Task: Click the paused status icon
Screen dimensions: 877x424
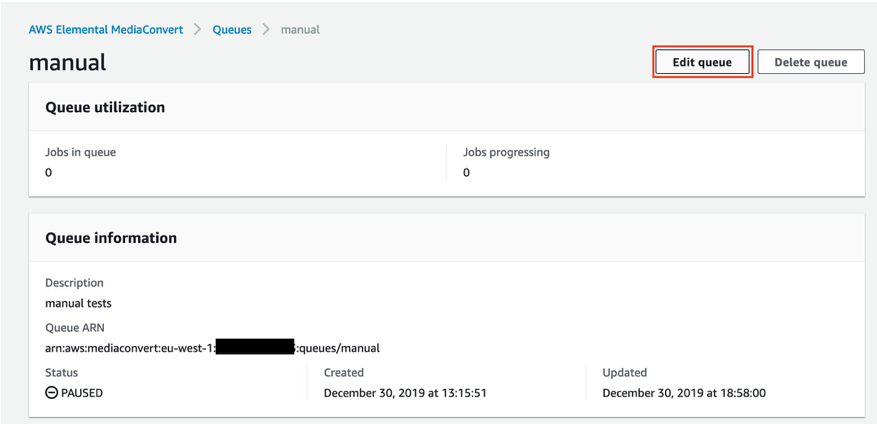Action: 51,393
